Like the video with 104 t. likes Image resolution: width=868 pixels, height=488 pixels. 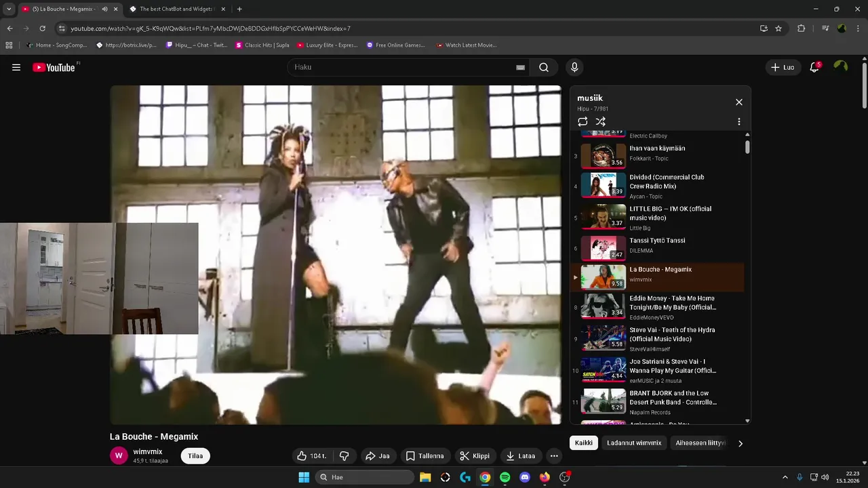pyautogui.click(x=312, y=456)
